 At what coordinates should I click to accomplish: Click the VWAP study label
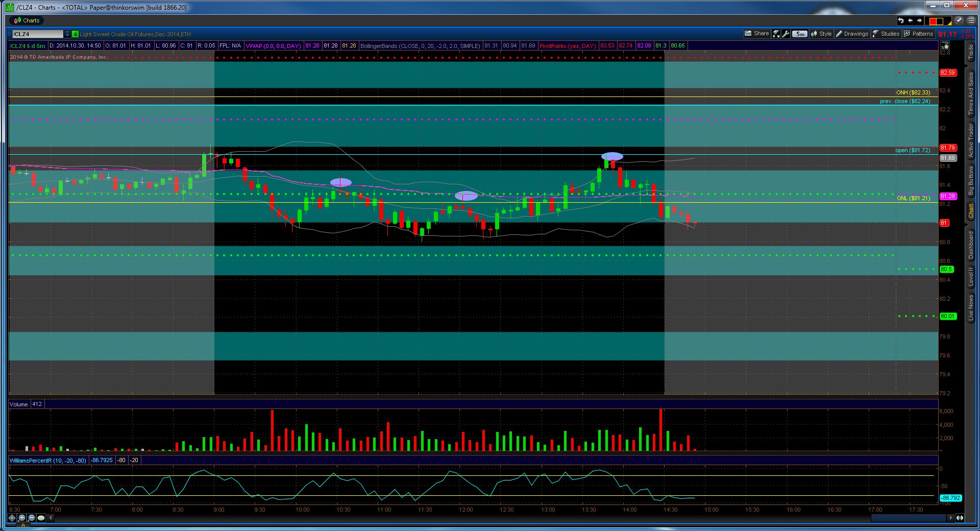274,46
